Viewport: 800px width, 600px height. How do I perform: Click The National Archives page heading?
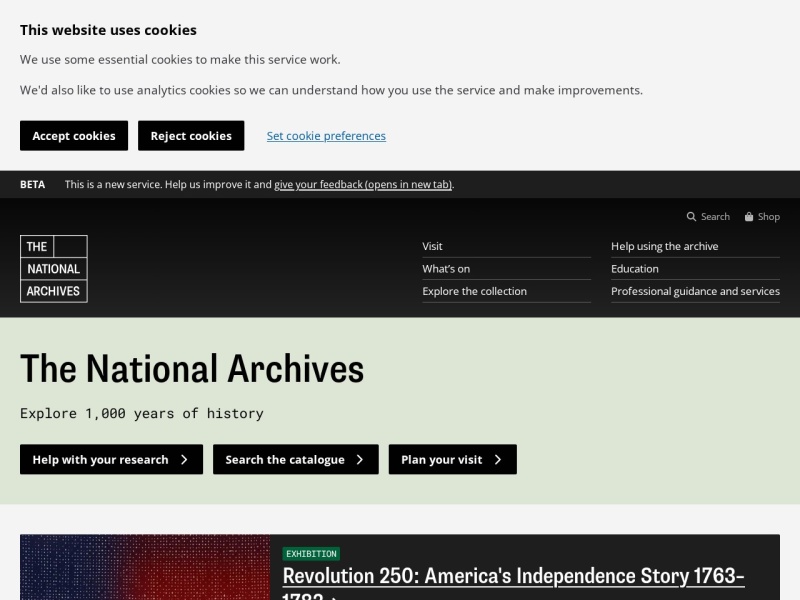click(x=192, y=368)
